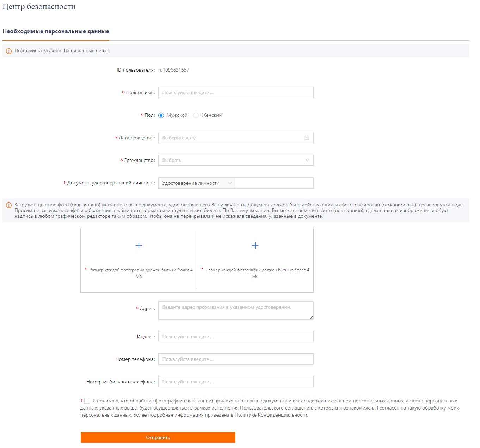Click the Центр безопасности page heading

point(39,7)
